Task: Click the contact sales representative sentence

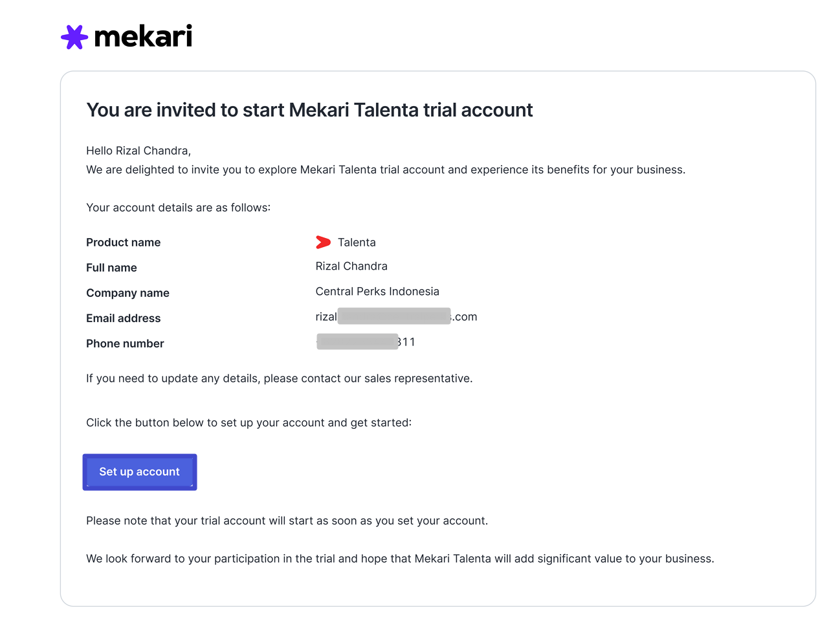Action: [279, 378]
